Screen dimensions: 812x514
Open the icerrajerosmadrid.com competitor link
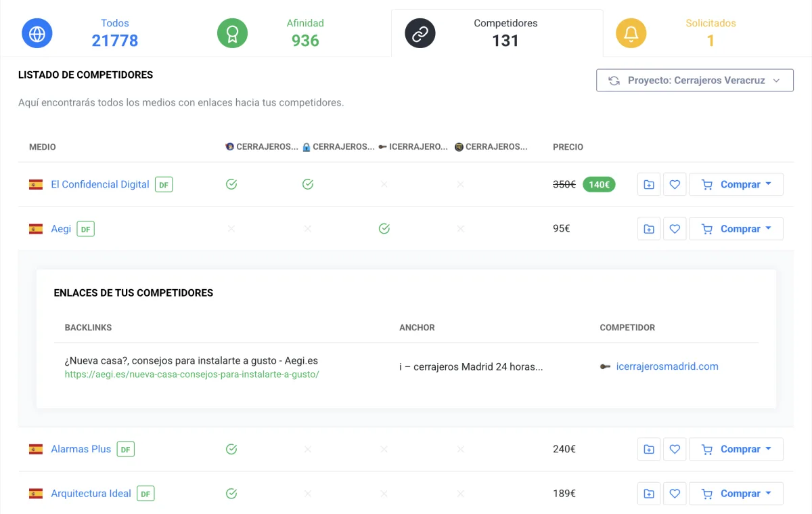click(x=667, y=366)
